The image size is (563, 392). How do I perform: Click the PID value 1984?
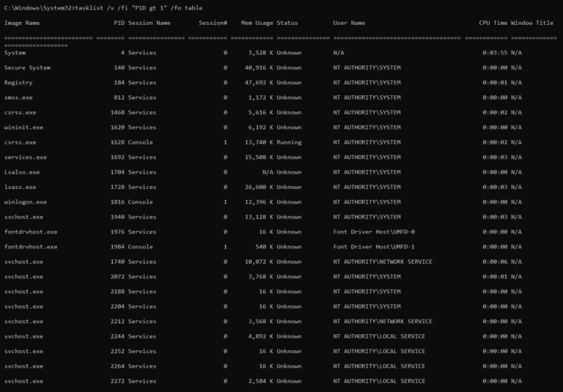coord(117,247)
